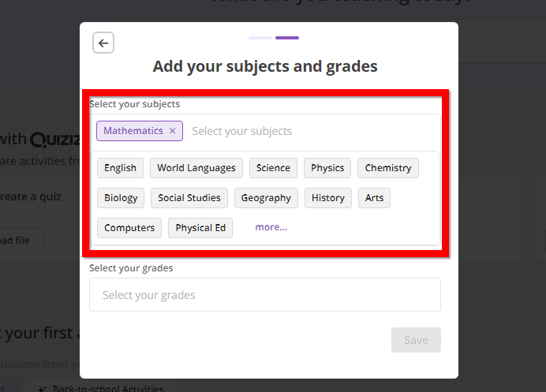Add Biology to subjects

121,198
